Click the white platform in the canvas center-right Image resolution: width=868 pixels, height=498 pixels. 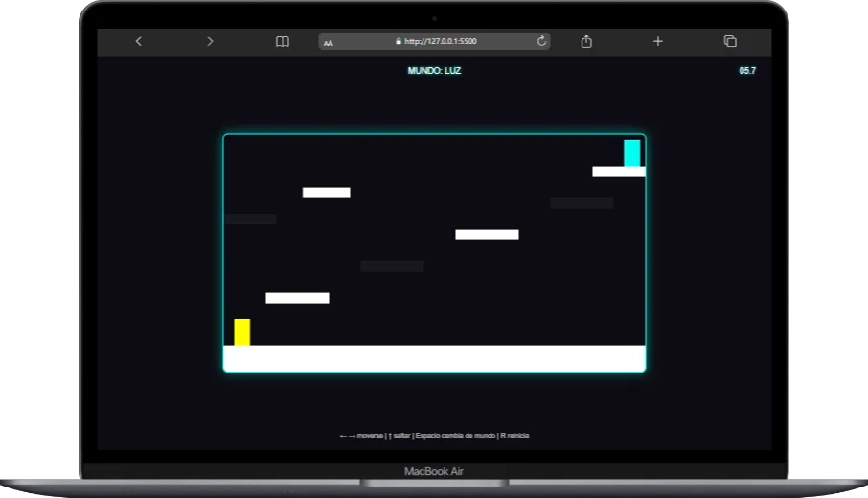[487, 235]
